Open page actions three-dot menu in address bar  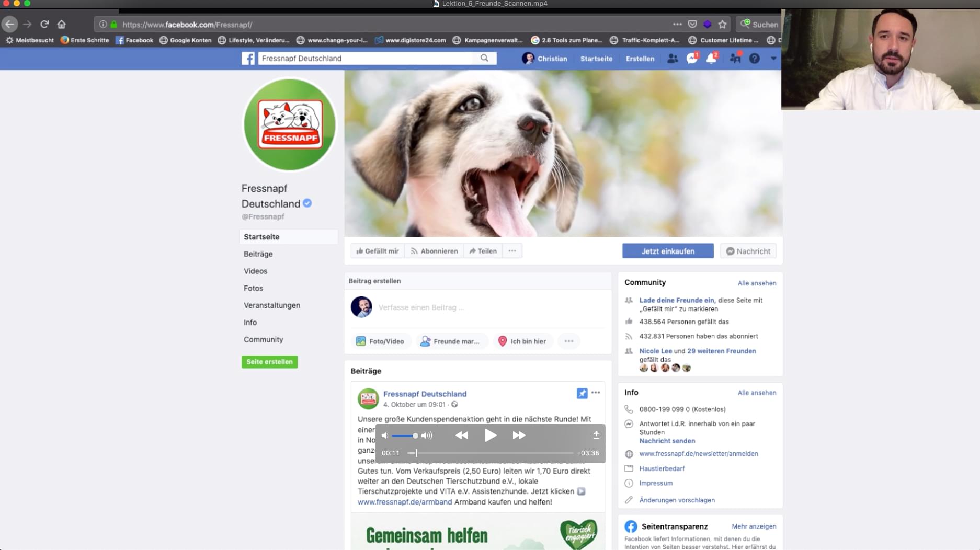coord(677,24)
